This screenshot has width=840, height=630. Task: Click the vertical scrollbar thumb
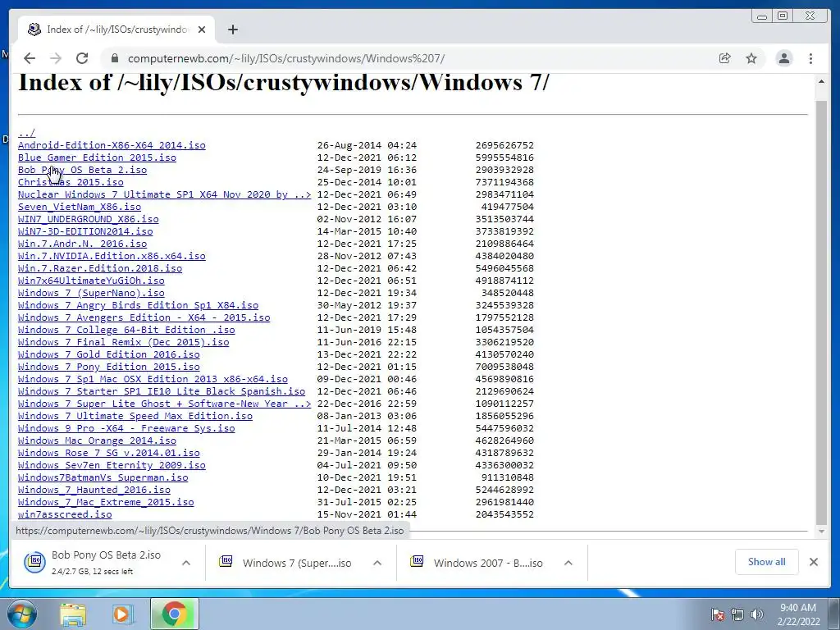click(x=821, y=312)
